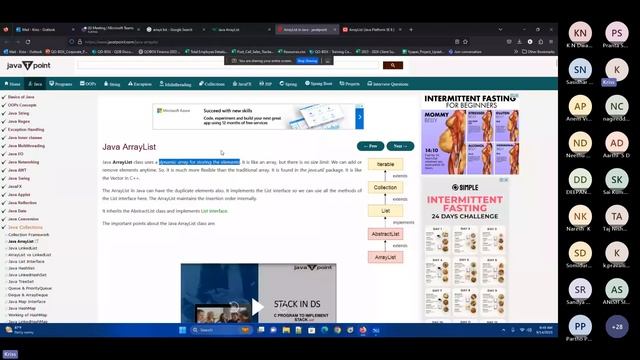Reload the browser page
The width and height of the screenshot is (640, 360).
point(28,42)
